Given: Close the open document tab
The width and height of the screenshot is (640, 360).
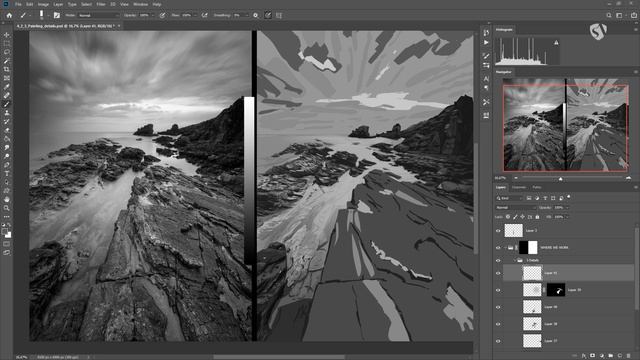Looking at the screenshot, I should [x=119, y=26].
